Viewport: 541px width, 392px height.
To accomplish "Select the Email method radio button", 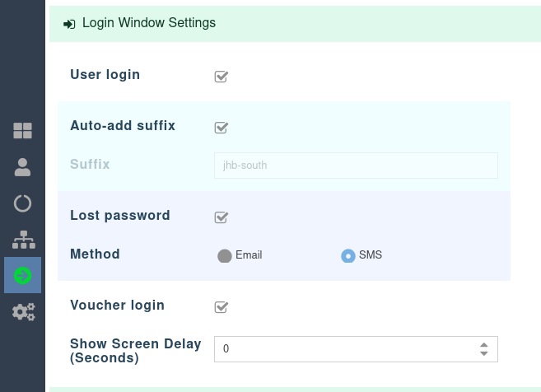I will click(224, 256).
